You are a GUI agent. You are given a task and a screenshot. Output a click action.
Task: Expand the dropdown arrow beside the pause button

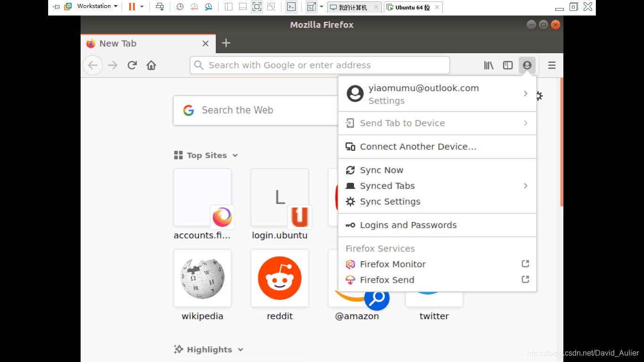click(x=141, y=7)
